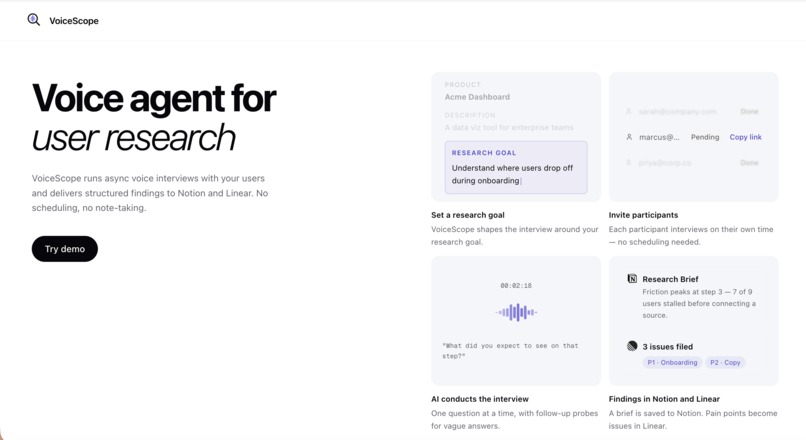Select the P1 · Onboarding issue tag

(x=672, y=362)
